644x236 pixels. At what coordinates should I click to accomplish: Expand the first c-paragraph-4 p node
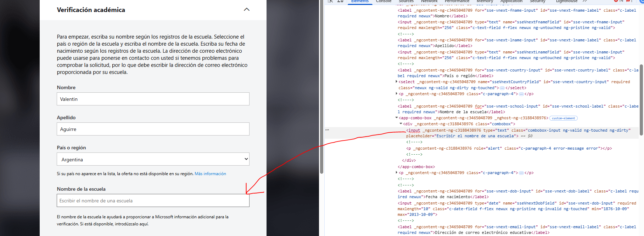coord(397,94)
